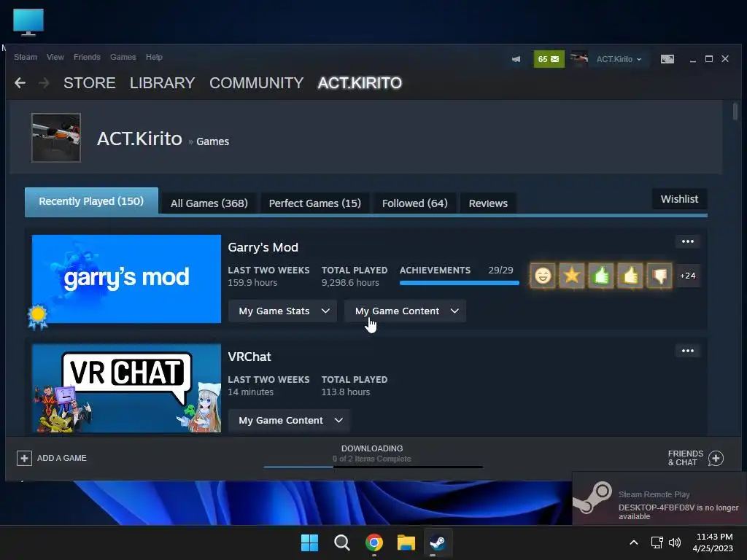Screen dimensions: 747x560
Task: Launch Google Chrome from taskbar
Action: tap(374, 542)
